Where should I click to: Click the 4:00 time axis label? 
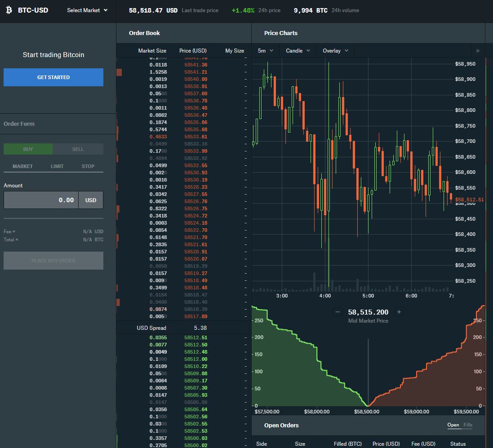tap(325, 296)
